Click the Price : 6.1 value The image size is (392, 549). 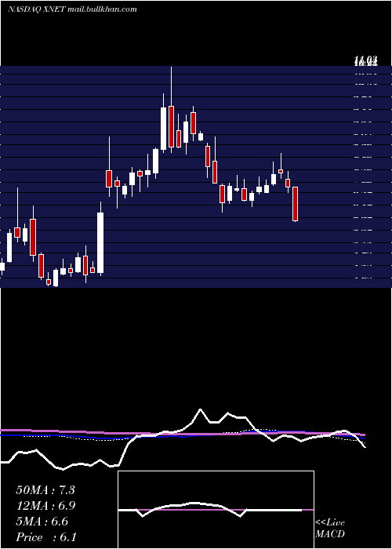[46, 537]
